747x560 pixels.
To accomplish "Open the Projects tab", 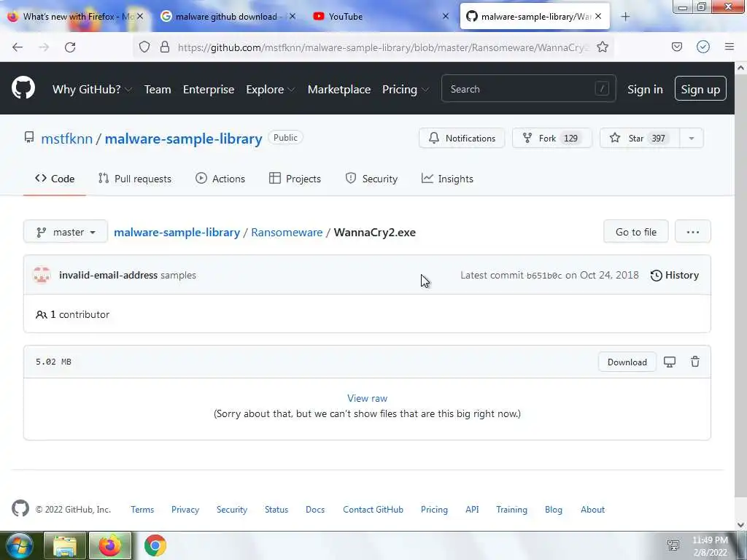I will tap(295, 179).
